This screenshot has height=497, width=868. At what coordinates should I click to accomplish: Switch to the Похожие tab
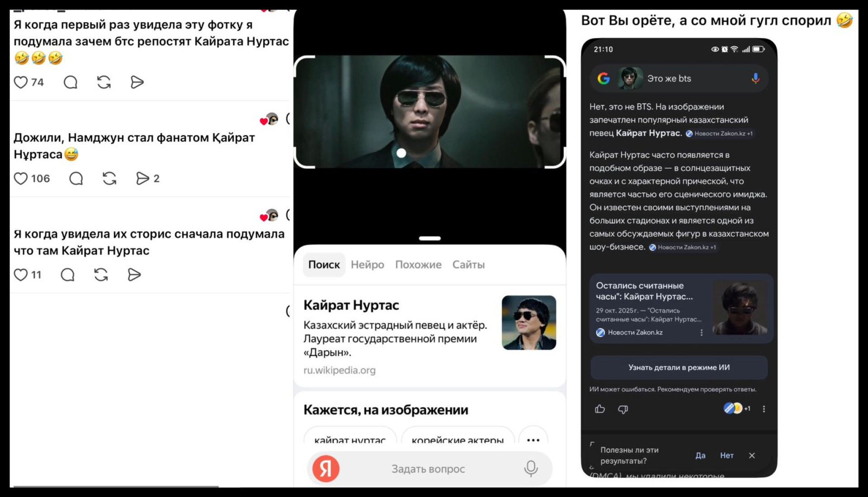pos(418,265)
